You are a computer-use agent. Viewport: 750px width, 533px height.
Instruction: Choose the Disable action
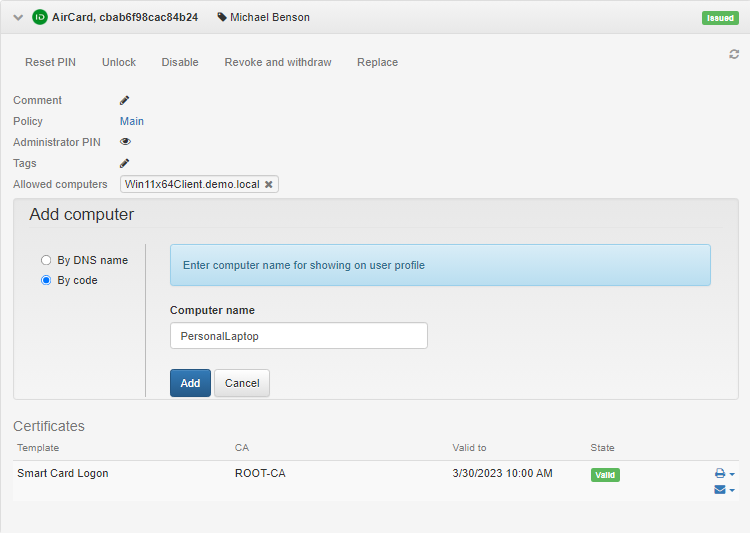point(180,62)
